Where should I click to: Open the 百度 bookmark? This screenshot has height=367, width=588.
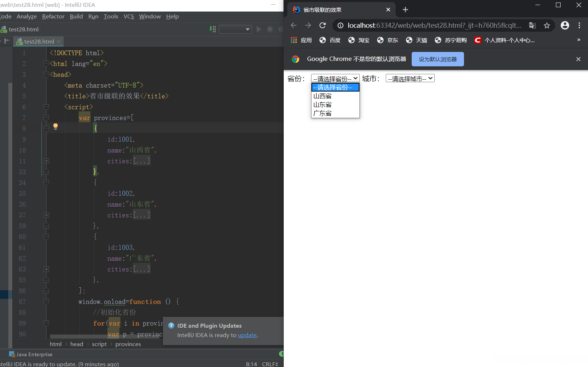pos(330,40)
